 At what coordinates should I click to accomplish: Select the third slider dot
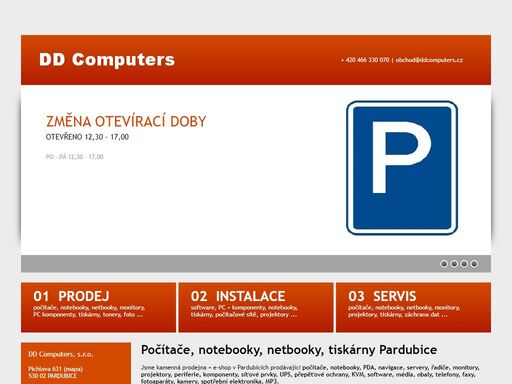(464, 264)
